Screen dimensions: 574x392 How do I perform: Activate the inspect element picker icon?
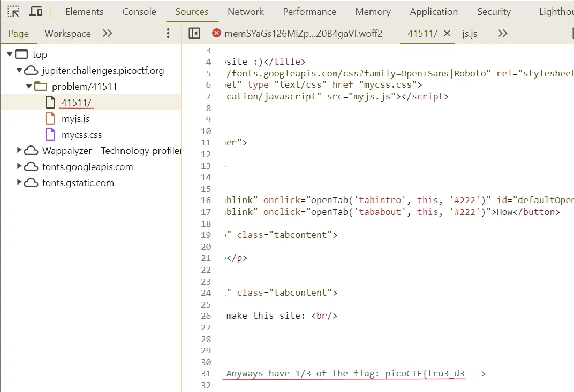(x=13, y=12)
